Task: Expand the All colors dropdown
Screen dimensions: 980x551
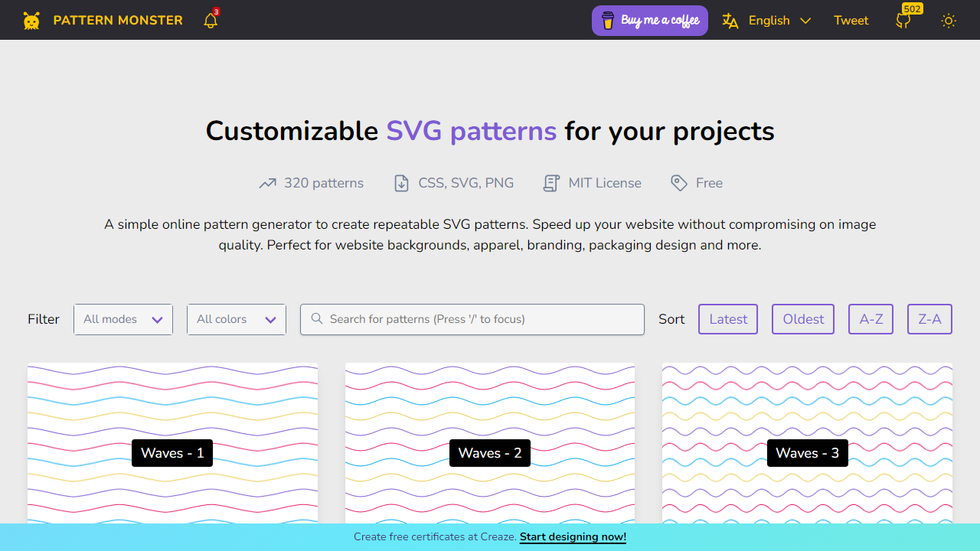Action: point(237,319)
